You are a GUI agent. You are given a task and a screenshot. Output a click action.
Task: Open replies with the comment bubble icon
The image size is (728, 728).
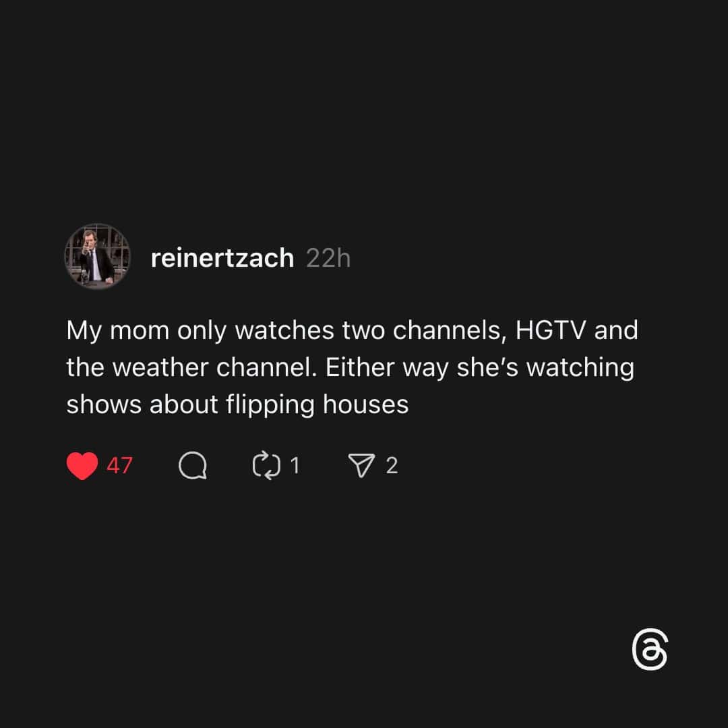tap(193, 465)
